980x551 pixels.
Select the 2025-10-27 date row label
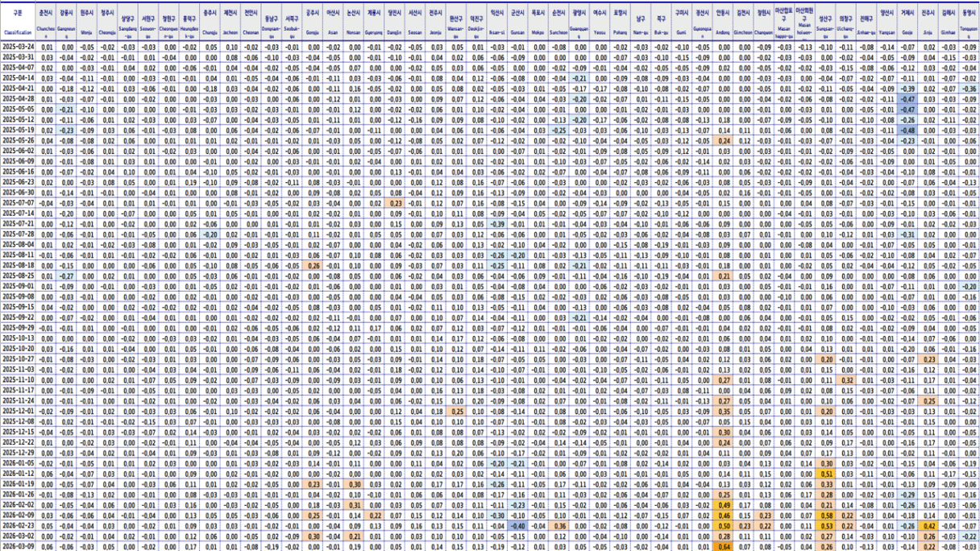click(x=18, y=358)
